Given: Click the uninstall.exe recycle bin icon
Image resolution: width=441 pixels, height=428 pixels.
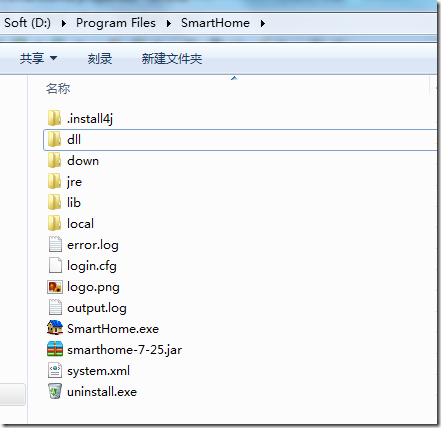Looking at the screenshot, I should pyautogui.click(x=55, y=391).
